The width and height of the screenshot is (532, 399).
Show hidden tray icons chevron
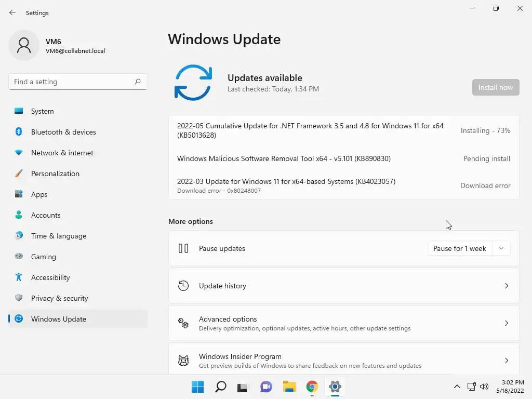point(457,387)
